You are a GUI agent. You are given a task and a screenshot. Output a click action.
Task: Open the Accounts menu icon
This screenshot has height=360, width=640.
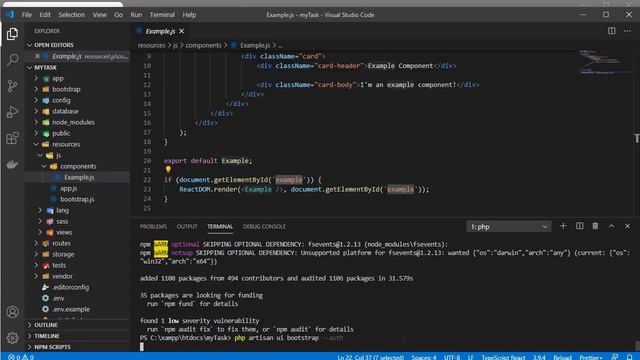(12, 312)
